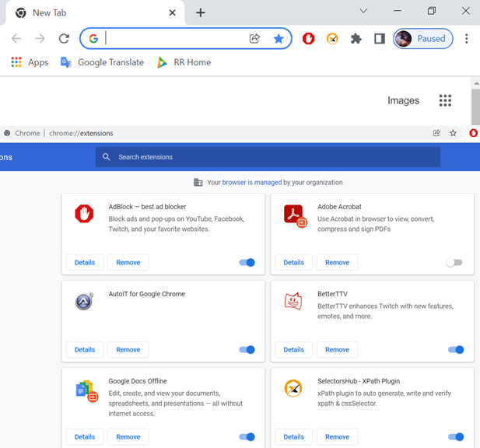Click the forward navigation arrow

click(40, 39)
